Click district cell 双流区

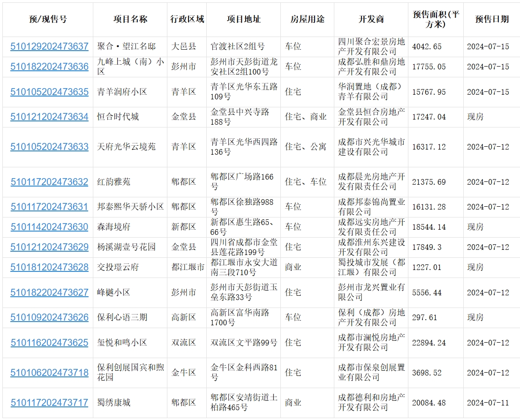click(184, 343)
